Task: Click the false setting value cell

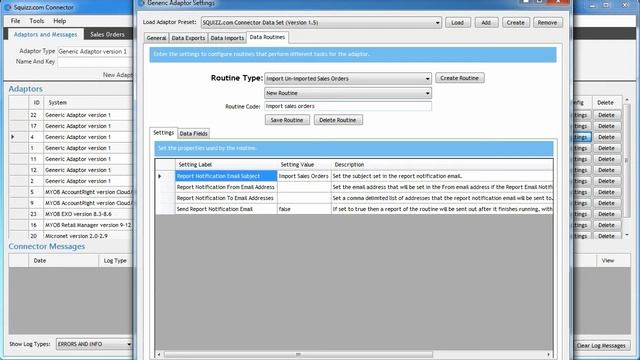Action: pyautogui.click(x=304, y=209)
